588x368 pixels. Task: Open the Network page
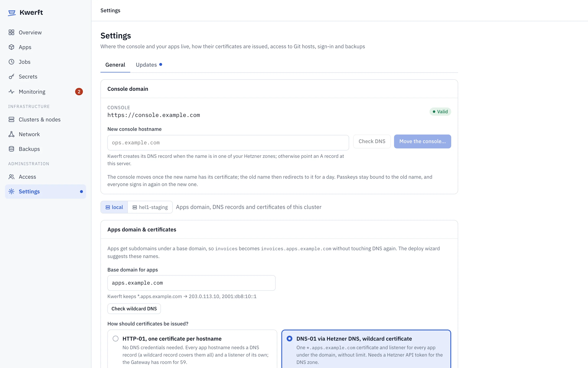pos(46,134)
